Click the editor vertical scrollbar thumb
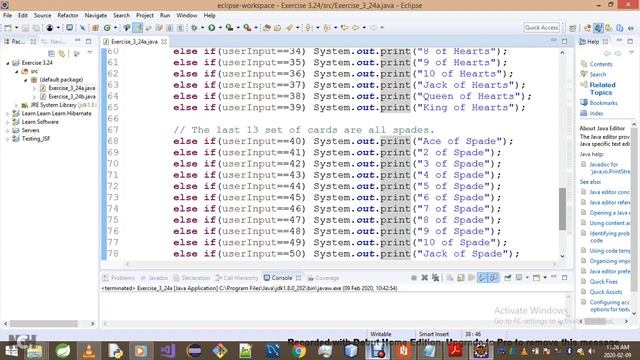This screenshot has height=360, width=640. click(562, 209)
